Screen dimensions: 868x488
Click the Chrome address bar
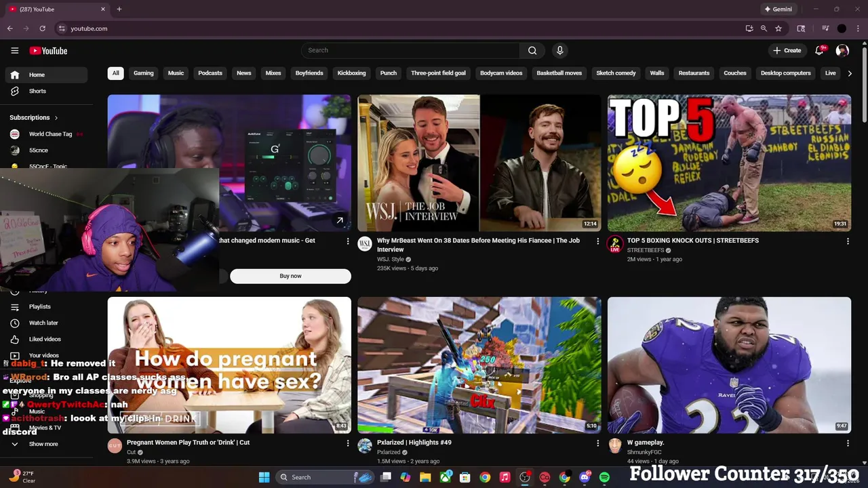(x=400, y=28)
